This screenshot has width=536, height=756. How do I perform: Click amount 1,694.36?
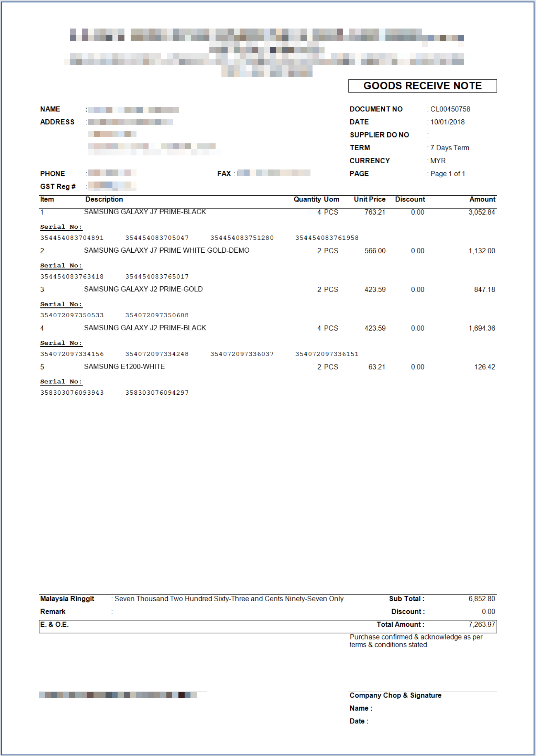482,328
